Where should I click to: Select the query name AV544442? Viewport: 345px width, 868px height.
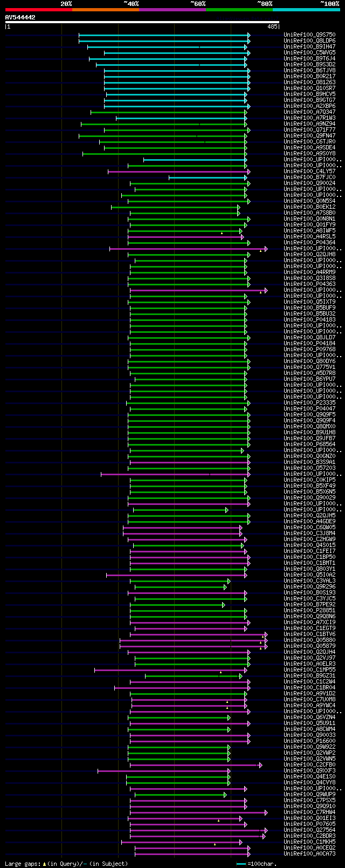click(x=20, y=17)
